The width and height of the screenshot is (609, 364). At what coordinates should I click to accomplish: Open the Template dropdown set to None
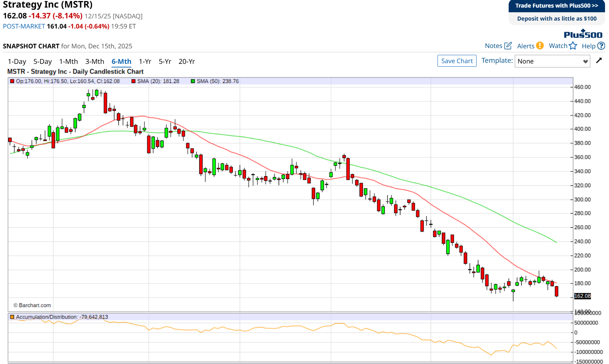point(552,61)
